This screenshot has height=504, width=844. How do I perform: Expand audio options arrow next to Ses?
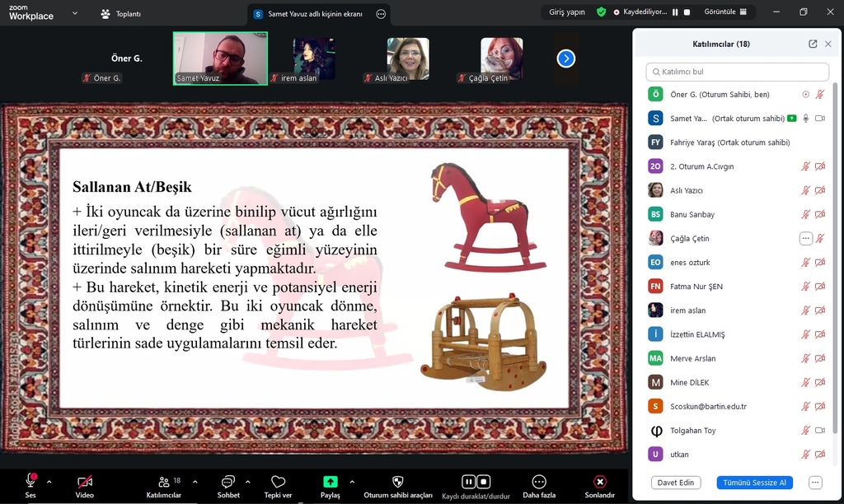49,481
